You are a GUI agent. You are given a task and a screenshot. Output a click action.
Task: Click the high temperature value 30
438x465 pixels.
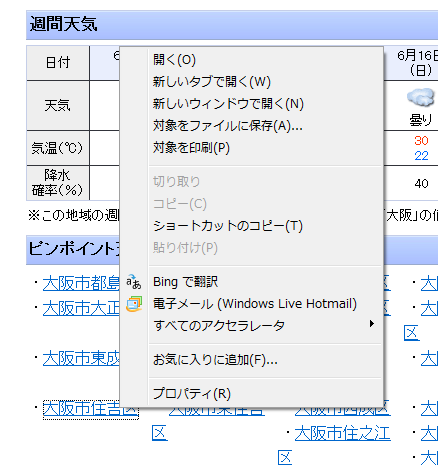[421, 141]
